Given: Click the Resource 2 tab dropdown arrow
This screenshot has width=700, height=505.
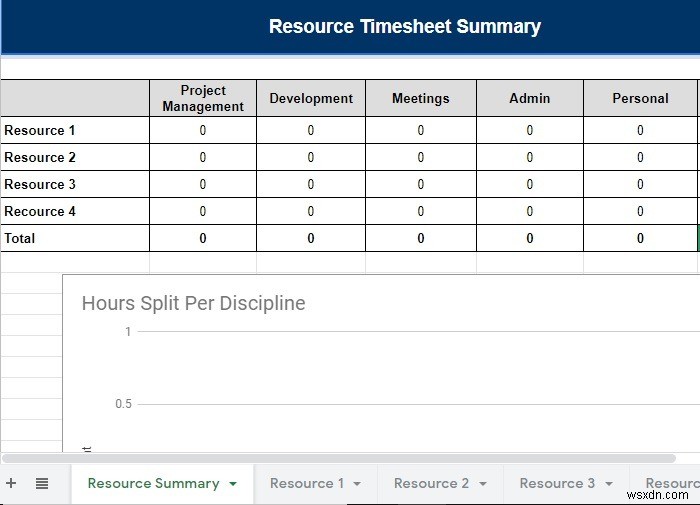Looking at the screenshot, I should 483,484.
